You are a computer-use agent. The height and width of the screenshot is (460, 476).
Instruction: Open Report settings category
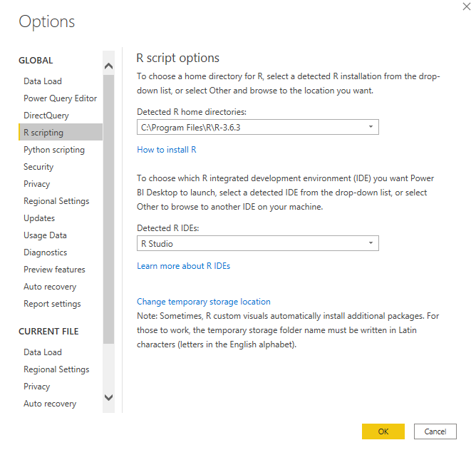click(x=52, y=304)
